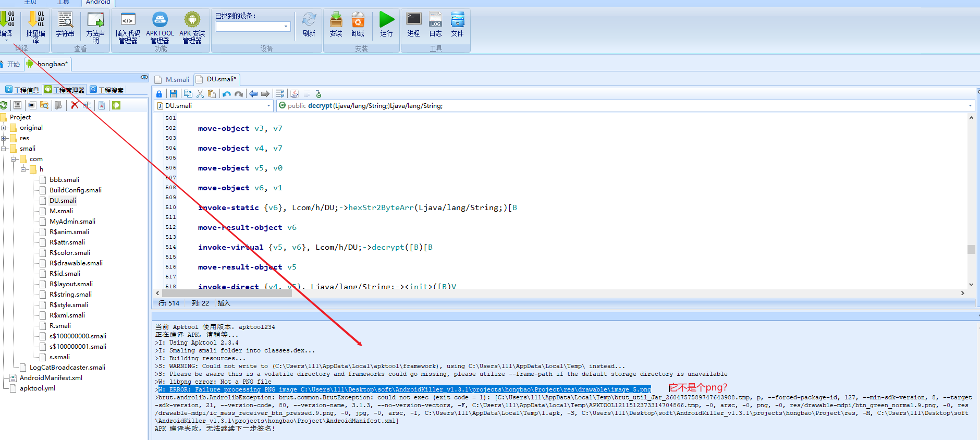Click the editor horizontal scrollbar thumb
This screenshot has width=980, height=440.
point(228,294)
